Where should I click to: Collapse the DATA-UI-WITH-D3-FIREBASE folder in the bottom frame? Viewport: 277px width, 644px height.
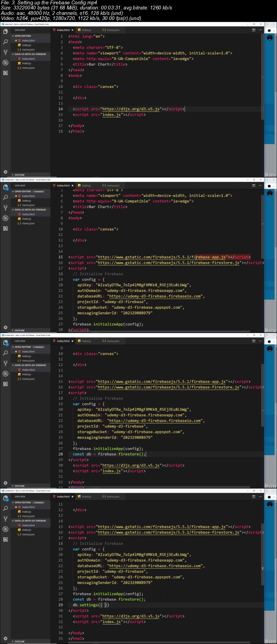[x=30, y=521]
